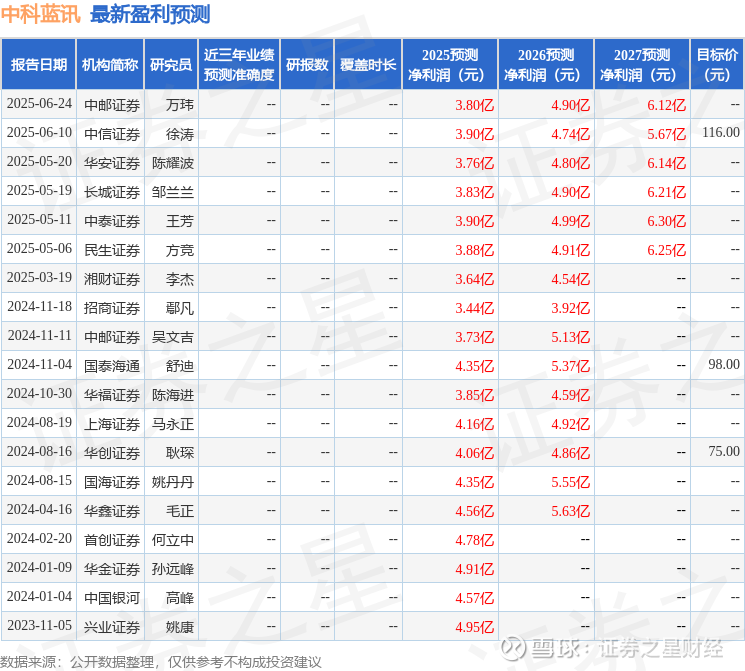The width and height of the screenshot is (745, 671).
Task: Select the 华金证券 institution cell
Action: [112, 568]
